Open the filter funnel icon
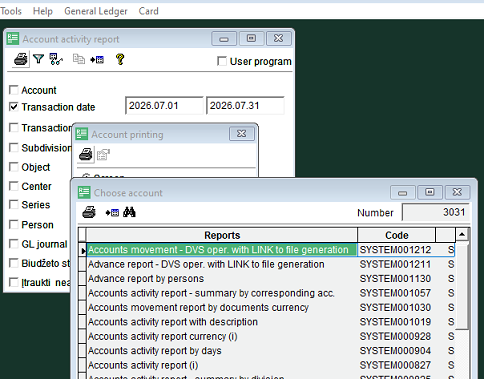Viewport: 484px width, 379px height. pos(39,59)
